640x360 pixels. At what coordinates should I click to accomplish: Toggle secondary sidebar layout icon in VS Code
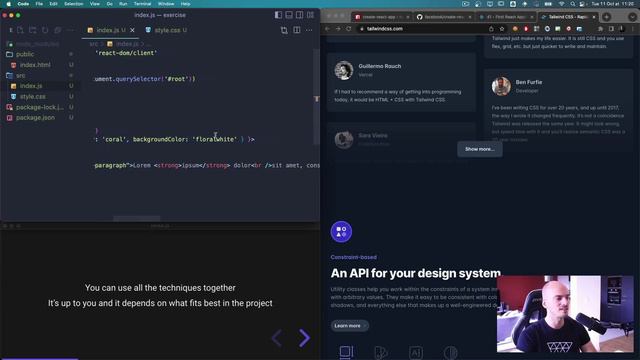pos(300,15)
